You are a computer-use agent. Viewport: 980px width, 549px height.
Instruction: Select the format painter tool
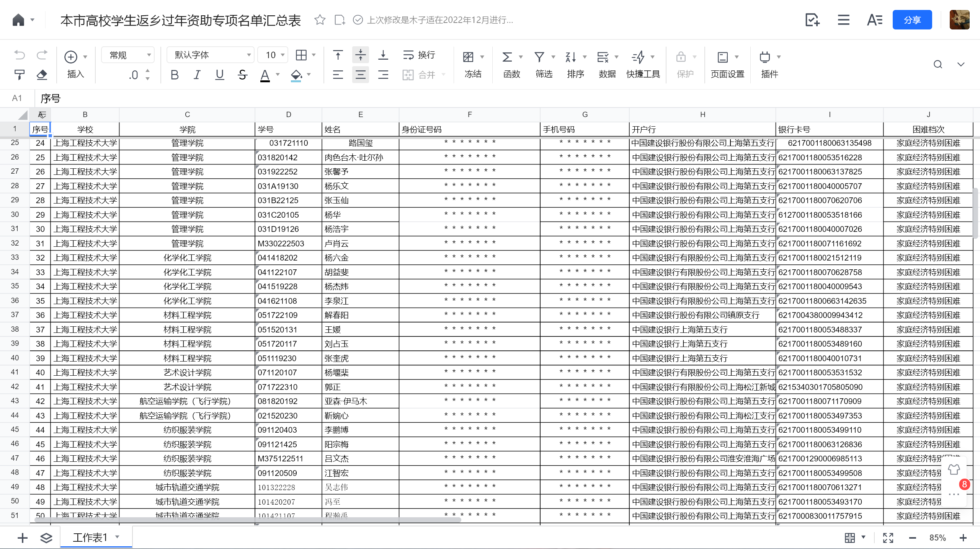19,75
